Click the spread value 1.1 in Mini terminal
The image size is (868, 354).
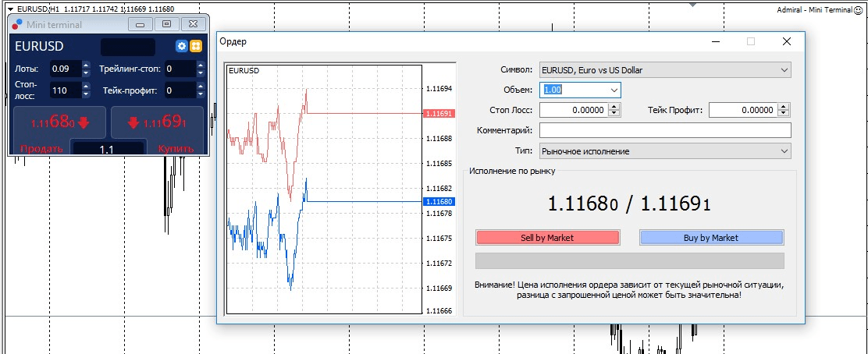(x=108, y=149)
